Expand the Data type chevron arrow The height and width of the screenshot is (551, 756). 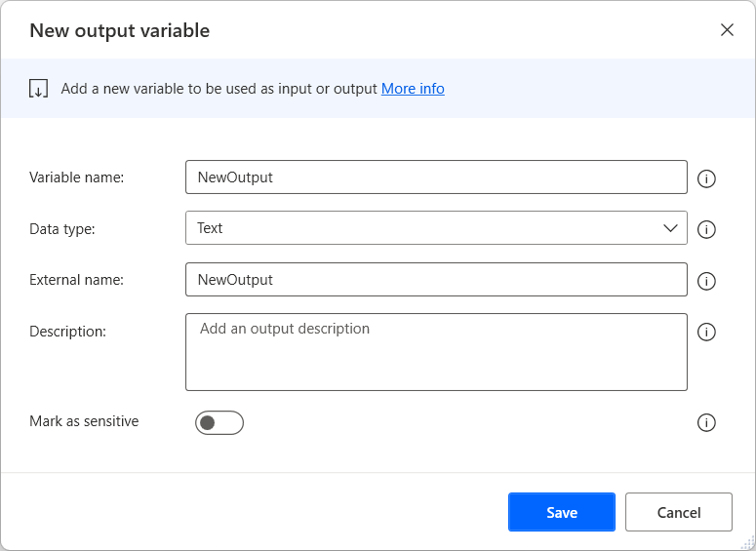click(x=671, y=228)
